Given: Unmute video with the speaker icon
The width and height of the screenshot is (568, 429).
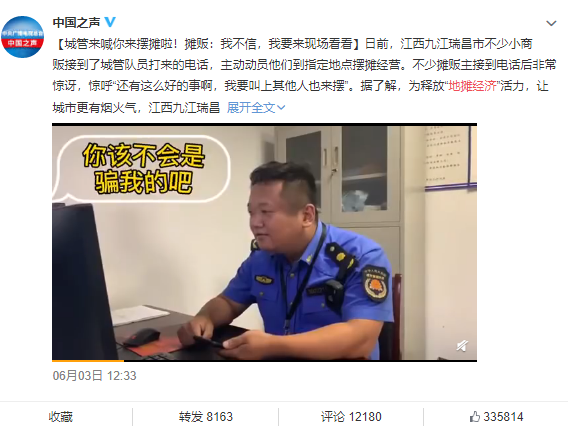Looking at the screenshot, I should 462,346.
